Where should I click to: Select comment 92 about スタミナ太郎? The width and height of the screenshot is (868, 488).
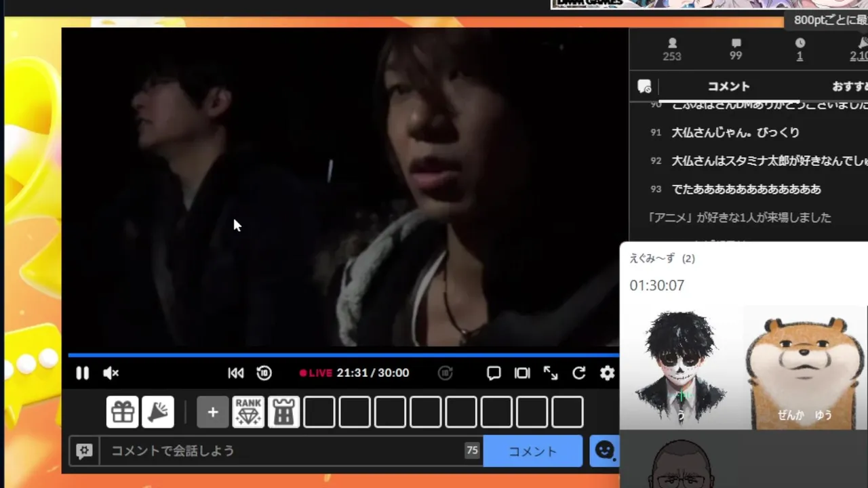click(x=769, y=161)
